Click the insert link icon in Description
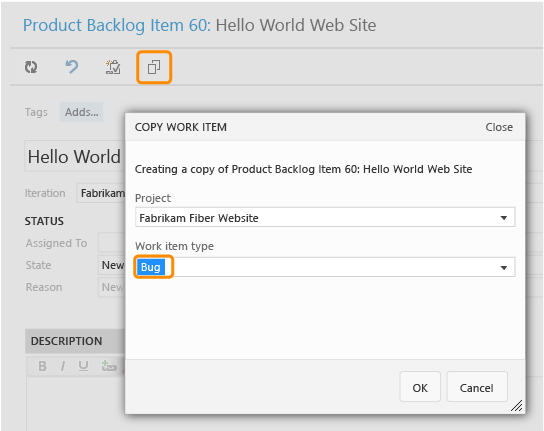Image resolution: width=544 pixels, height=431 pixels. click(109, 366)
